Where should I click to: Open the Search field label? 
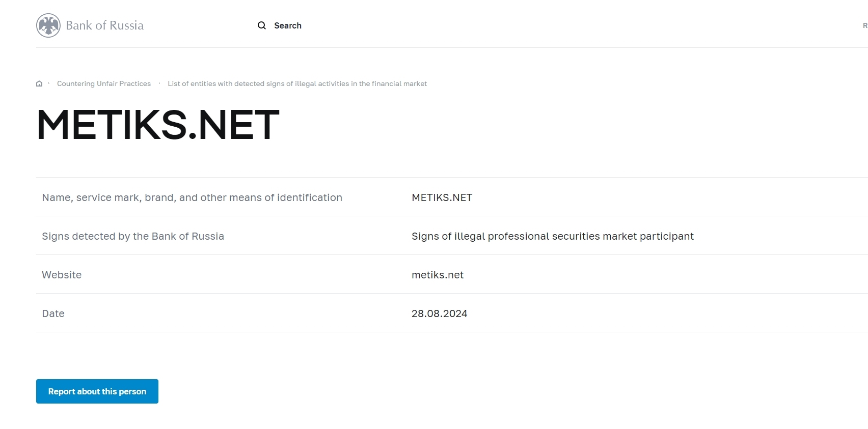coord(288,25)
